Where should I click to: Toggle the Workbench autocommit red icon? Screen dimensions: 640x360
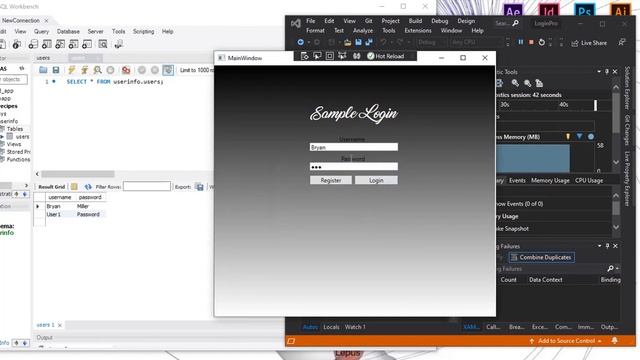pos(126,70)
